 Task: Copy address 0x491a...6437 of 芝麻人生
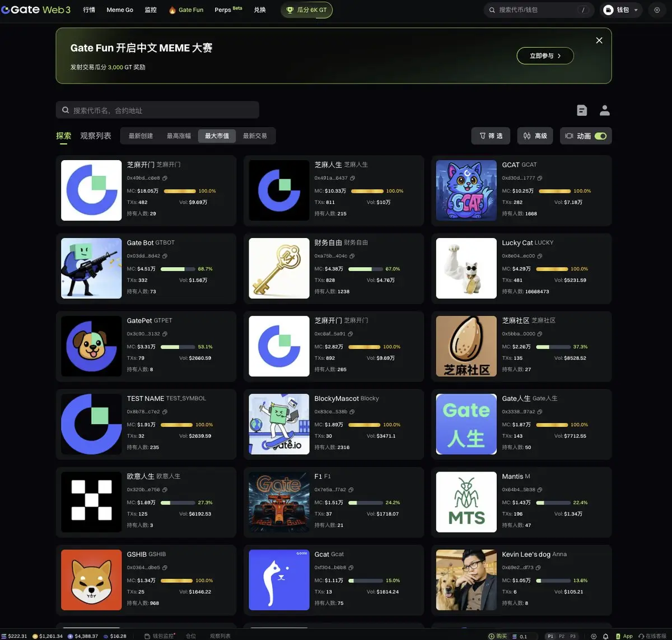tap(352, 178)
